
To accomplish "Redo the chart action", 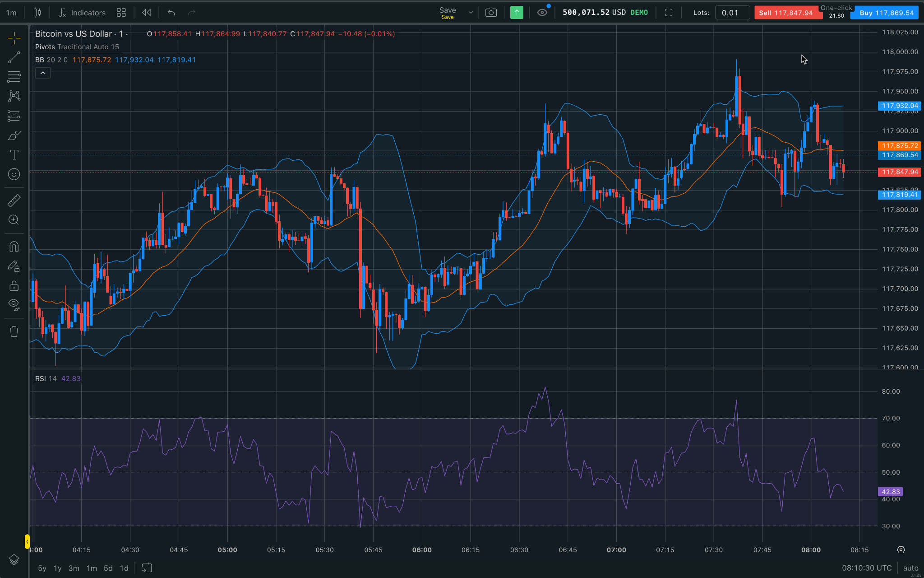I will [192, 13].
